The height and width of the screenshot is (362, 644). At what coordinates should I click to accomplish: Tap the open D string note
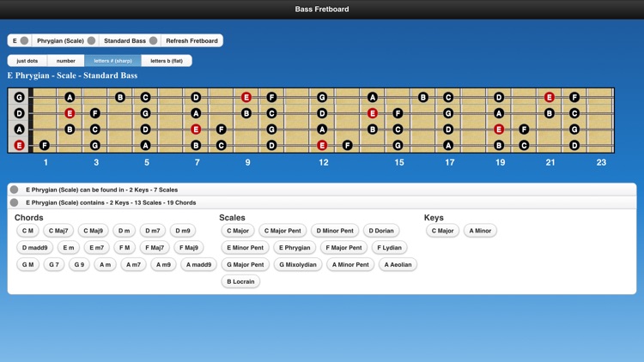point(19,113)
